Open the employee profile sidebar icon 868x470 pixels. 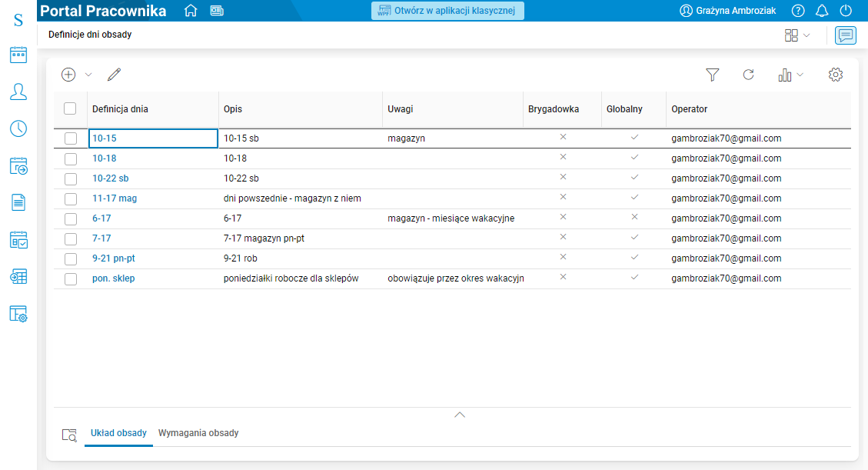[18, 92]
